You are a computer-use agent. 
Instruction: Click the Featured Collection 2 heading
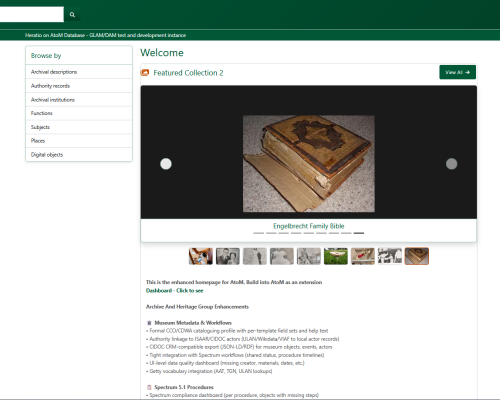point(188,73)
